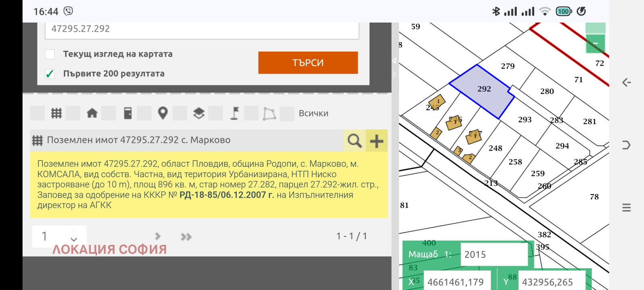Open the page number dropdown
Viewport: 644px width, 290px height.
(59, 236)
